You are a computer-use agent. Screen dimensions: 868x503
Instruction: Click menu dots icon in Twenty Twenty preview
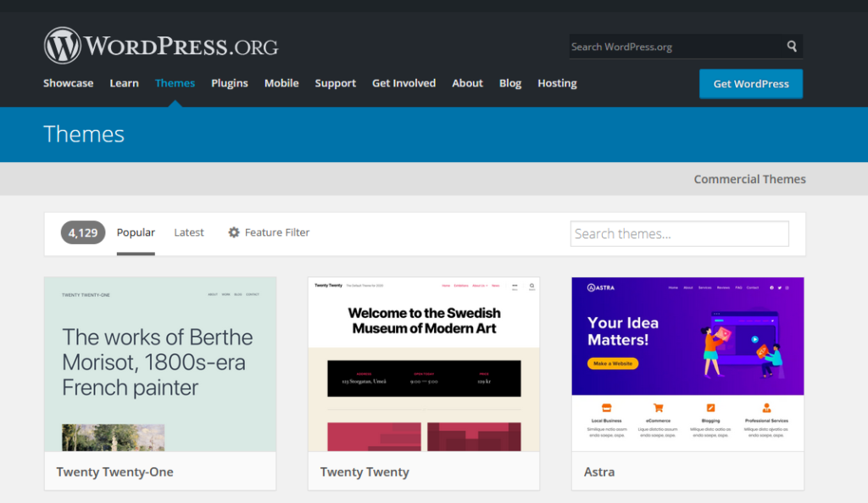[515, 287]
